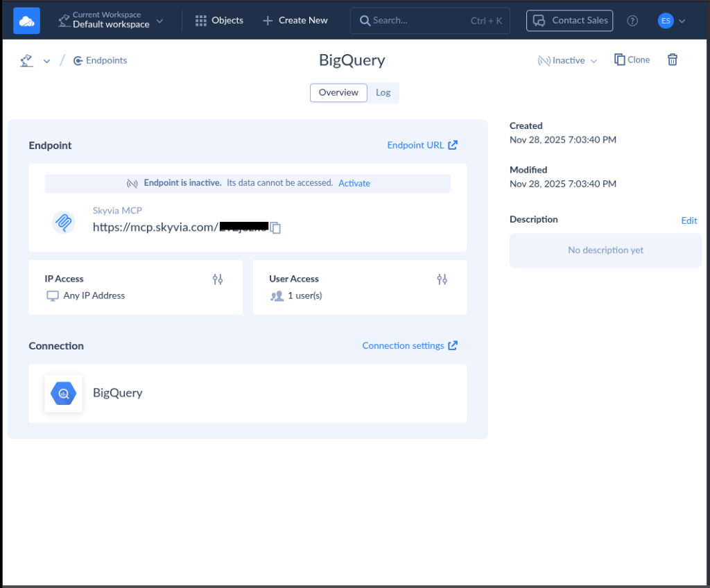Image resolution: width=710 pixels, height=588 pixels.
Task: Open Connection settings link
Action: tap(404, 345)
